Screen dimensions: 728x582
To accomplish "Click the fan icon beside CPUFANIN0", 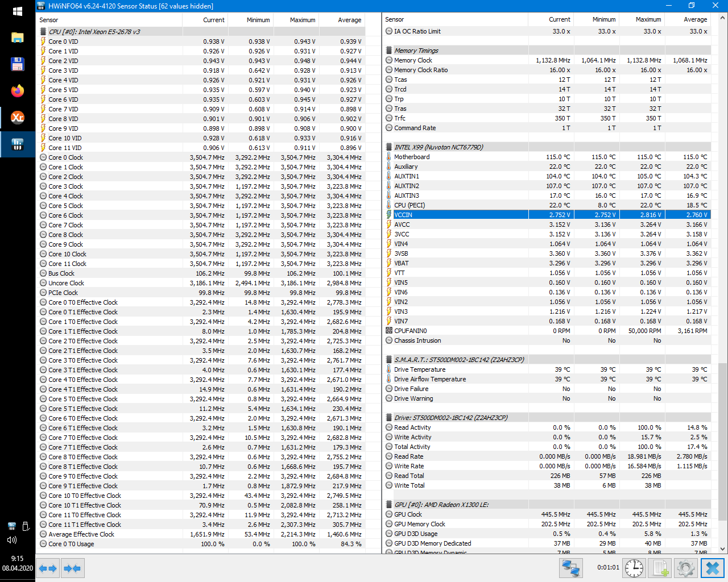I will (389, 331).
